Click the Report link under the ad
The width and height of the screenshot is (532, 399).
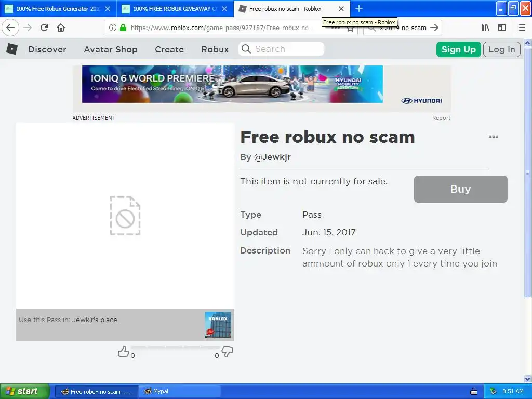point(441,118)
